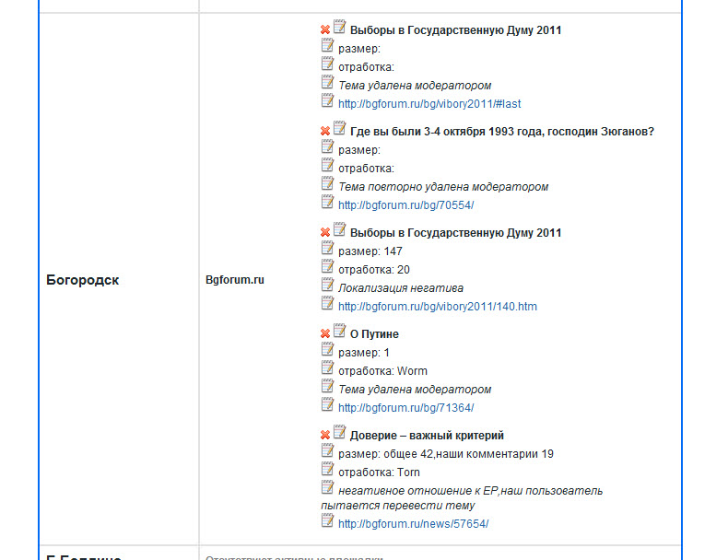Follow the bgforum.ru/bg/vibory2011/140.htm link
This screenshot has width=728, height=560.
[437, 307]
